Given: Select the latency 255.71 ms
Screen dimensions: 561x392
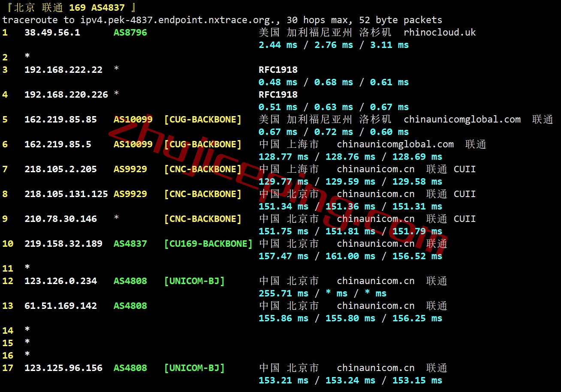Looking at the screenshot, I should click(x=284, y=293).
